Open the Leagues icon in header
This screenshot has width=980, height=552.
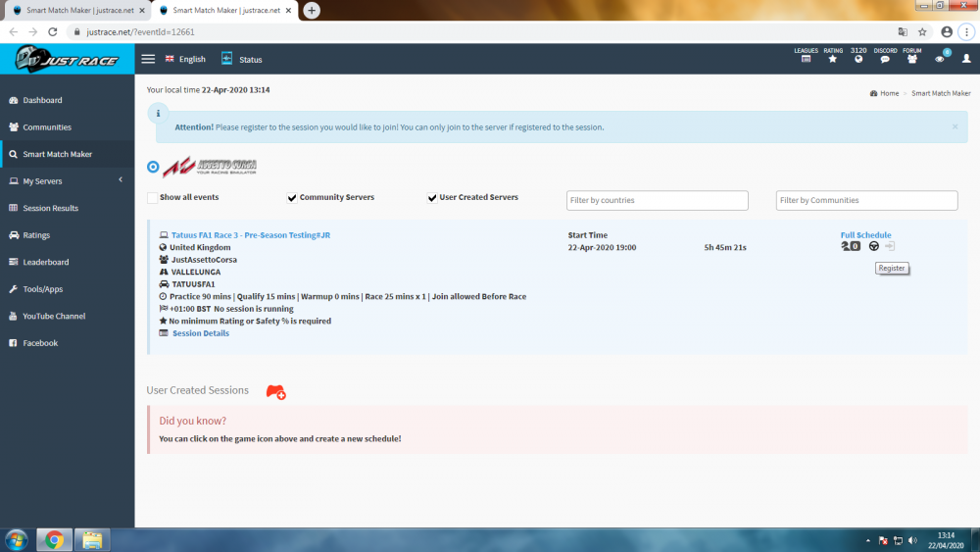point(806,59)
